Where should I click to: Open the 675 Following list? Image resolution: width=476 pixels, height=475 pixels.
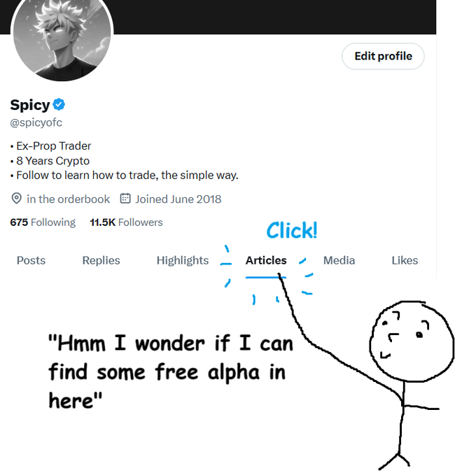[43, 222]
